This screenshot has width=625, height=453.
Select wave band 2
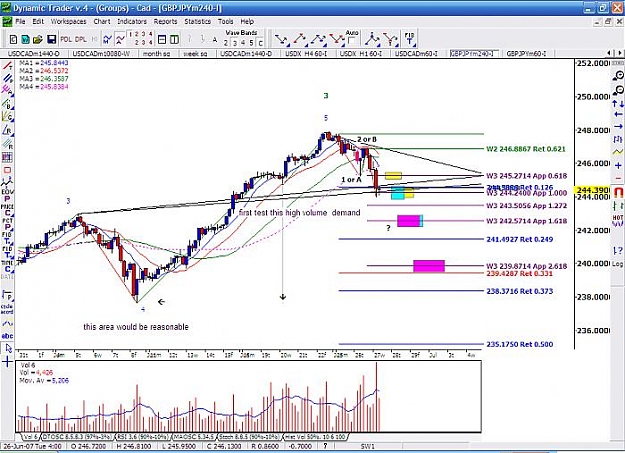pyautogui.click(x=226, y=43)
